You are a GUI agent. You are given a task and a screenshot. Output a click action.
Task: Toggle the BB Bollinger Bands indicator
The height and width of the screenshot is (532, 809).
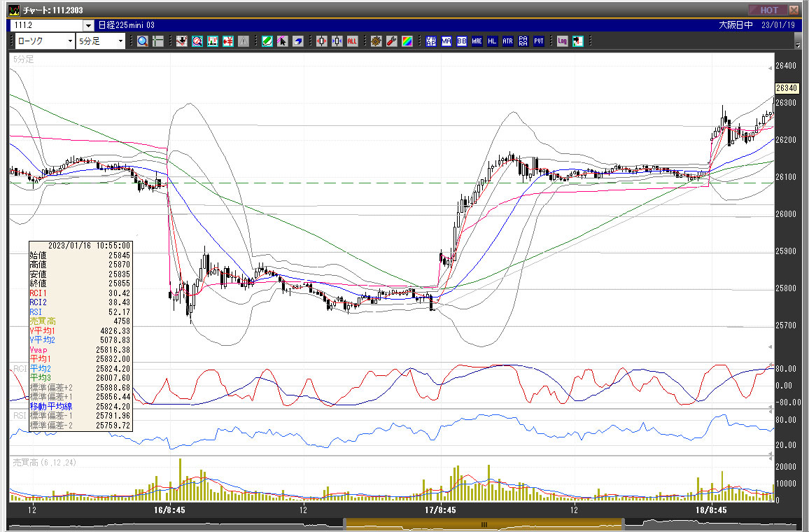pyautogui.click(x=462, y=41)
